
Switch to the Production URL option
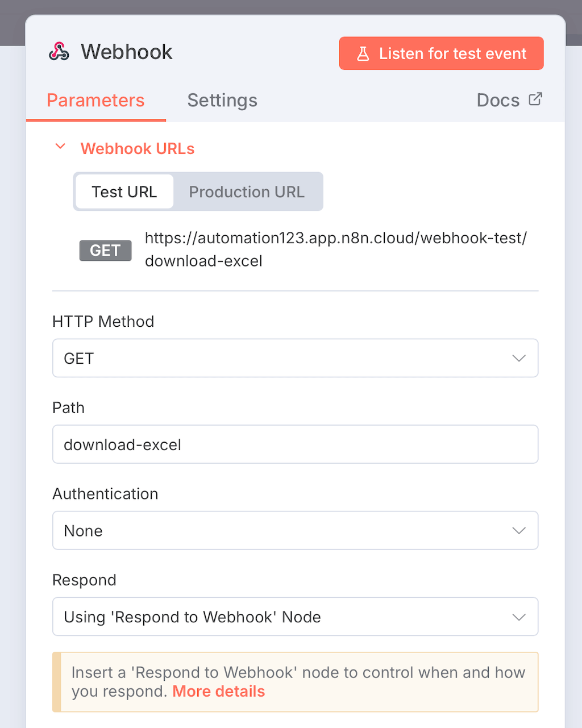247,192
